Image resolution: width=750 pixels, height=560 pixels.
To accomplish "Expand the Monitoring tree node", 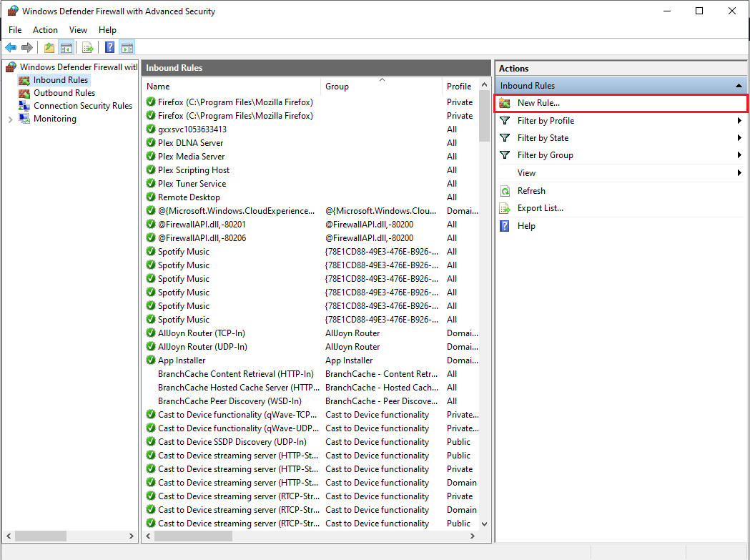I will 11,119.
